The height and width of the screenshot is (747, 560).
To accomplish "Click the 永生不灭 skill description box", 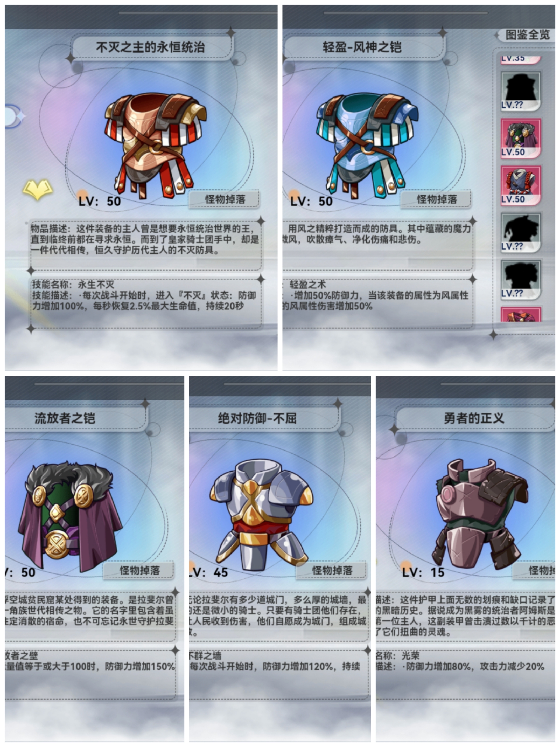I will point(146,302).
